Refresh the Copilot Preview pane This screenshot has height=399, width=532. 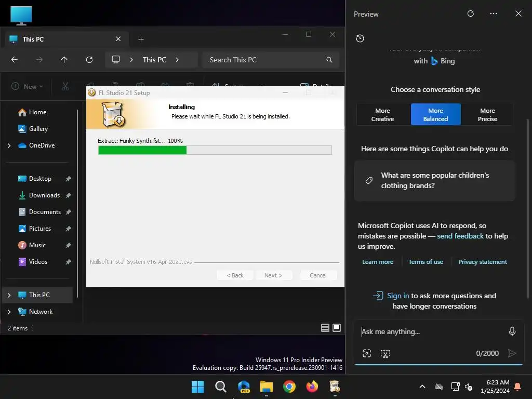coord(471,14)
